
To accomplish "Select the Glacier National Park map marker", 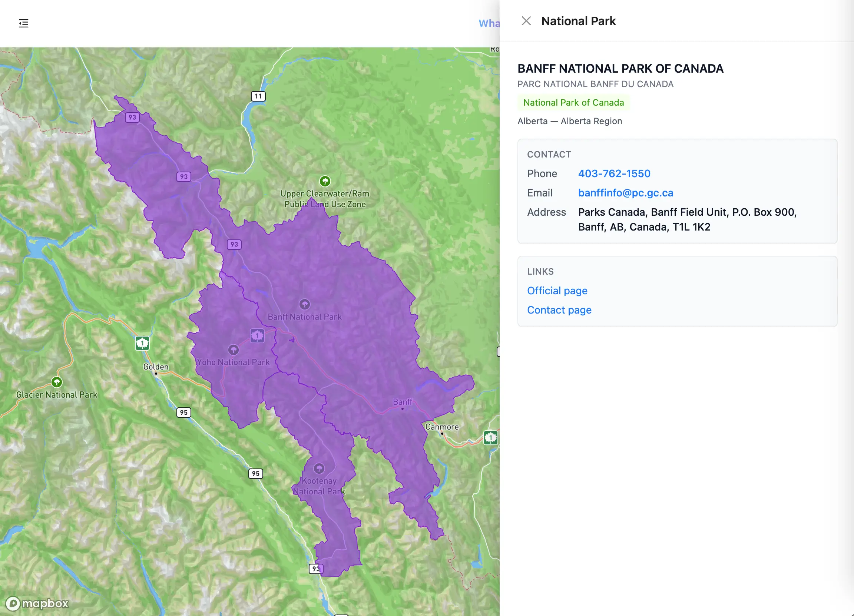I will pyautogui.click(x=57, y=382).
